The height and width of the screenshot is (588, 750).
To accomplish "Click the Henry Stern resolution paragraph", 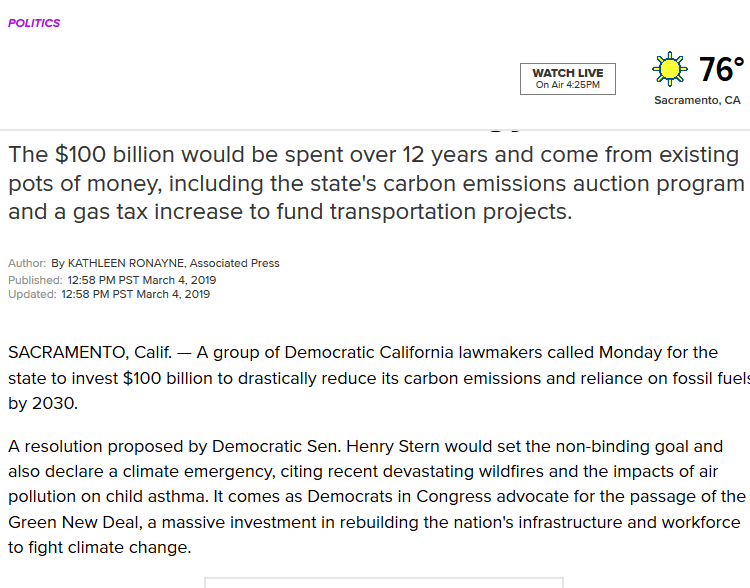I will [x=375, y=496].
